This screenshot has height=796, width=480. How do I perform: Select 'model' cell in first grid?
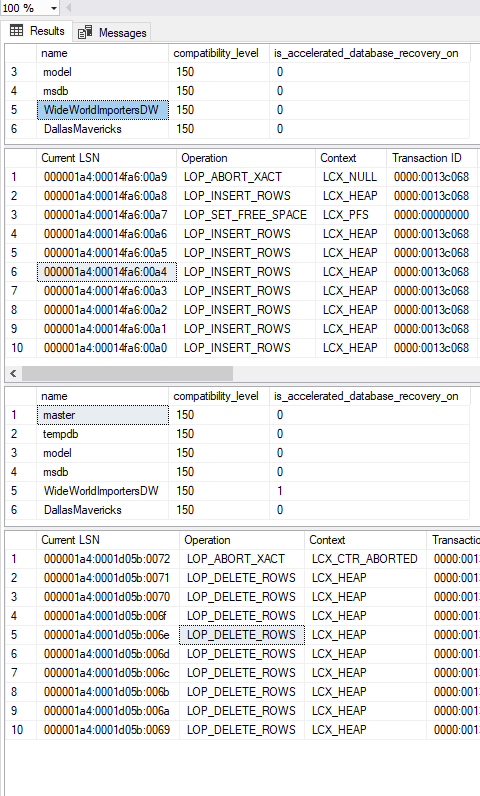coord(102,72)
